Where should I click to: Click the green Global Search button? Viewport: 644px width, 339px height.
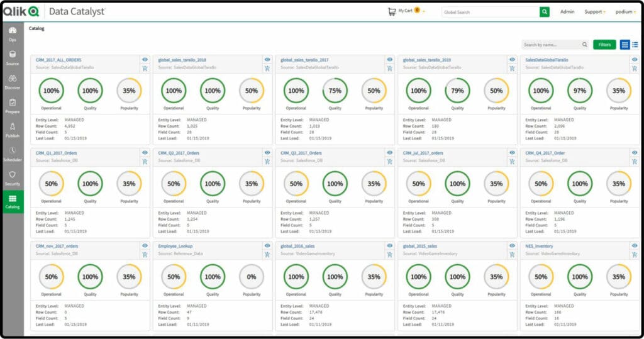(544, 12)
